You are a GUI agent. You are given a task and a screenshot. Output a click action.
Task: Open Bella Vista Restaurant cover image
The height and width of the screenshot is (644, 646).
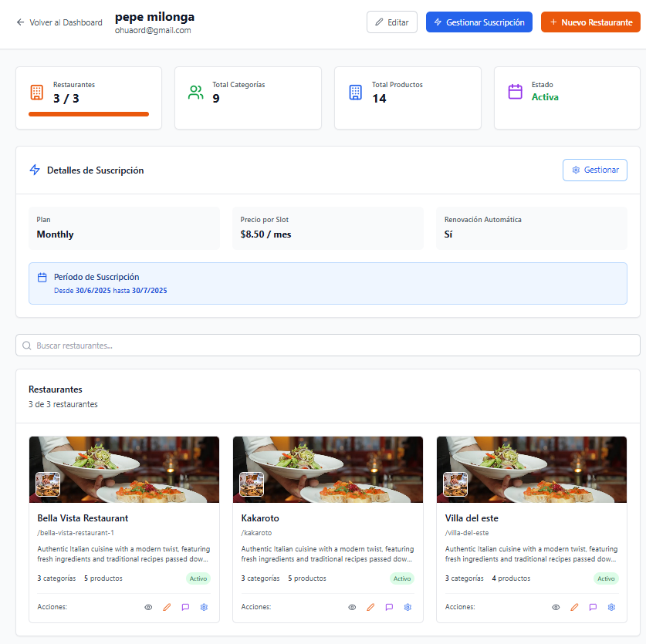124,470
